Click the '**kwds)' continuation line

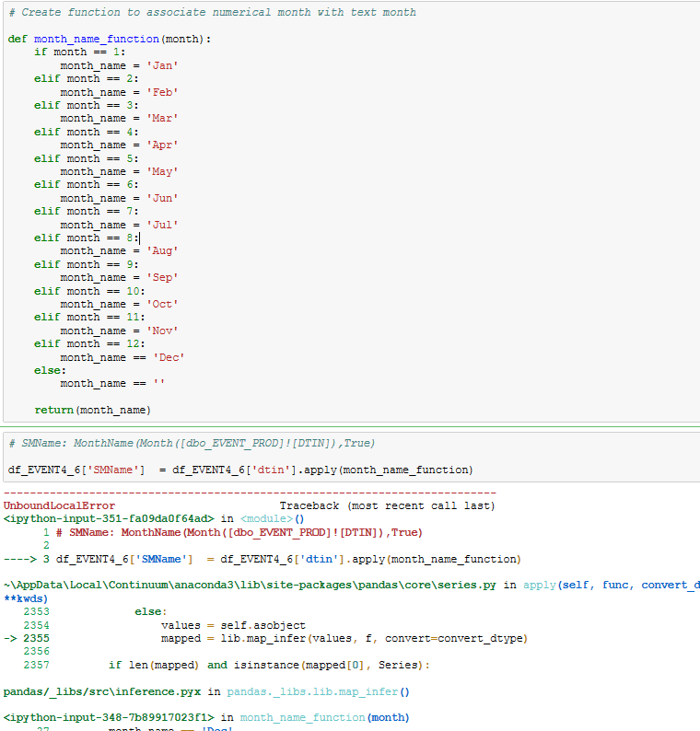pyautogui.click(x=26, y=598)
